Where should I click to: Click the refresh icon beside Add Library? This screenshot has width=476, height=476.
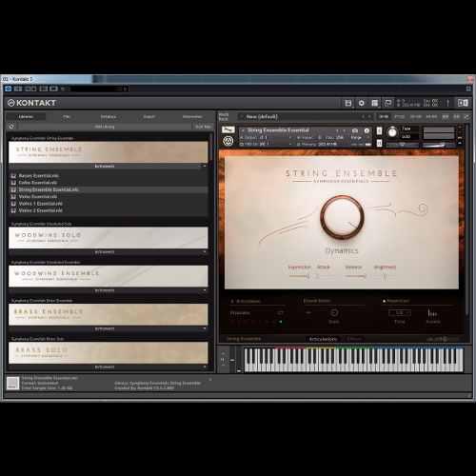coord(11,127)
